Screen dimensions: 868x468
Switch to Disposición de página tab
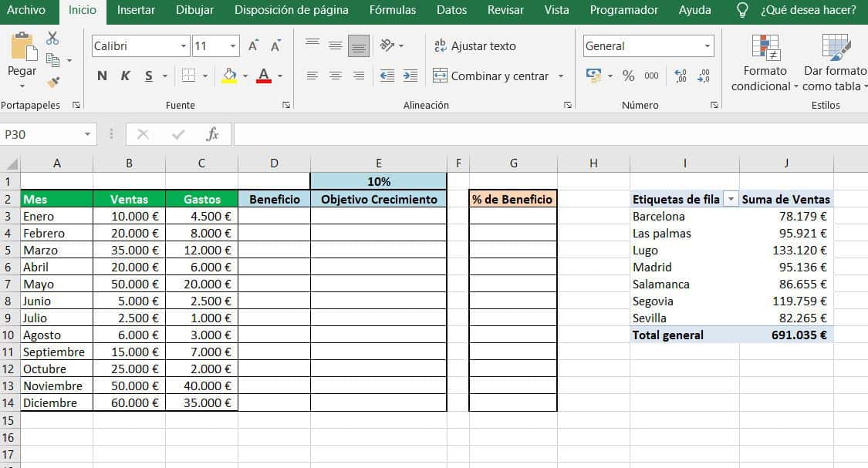pyautogui.click(x=292, y=10)
